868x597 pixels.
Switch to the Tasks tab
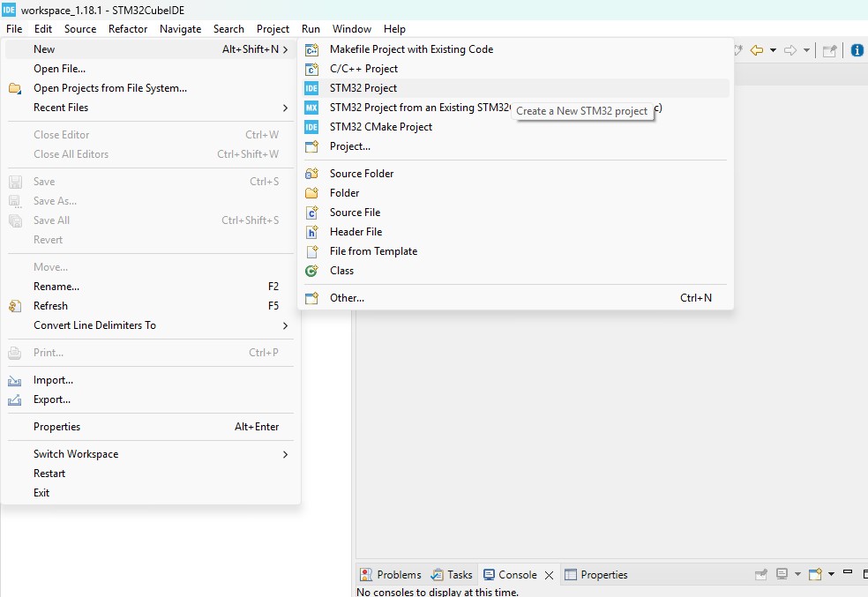[x=452, y=574]
